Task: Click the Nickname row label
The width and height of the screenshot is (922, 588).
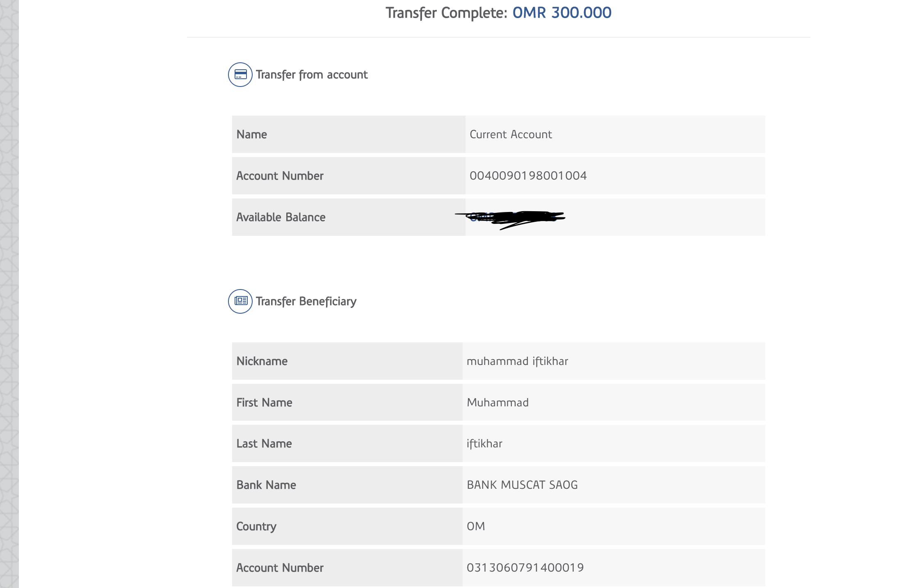Action: tap(262, 361)
